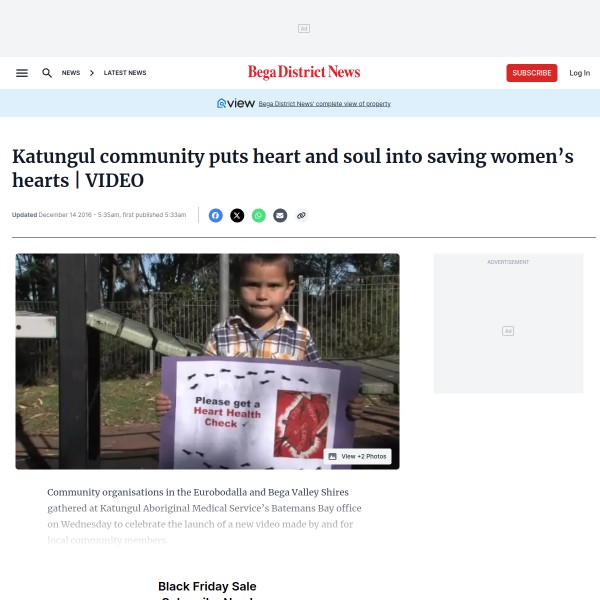600x600 pixels.
Task: Click the View property logo
Action: [236, 103]
